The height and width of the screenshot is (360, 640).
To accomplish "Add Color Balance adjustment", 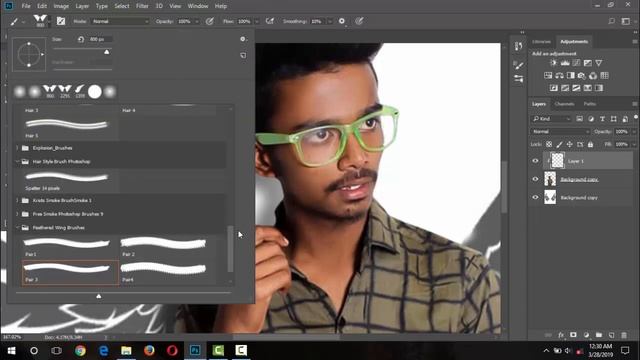I will pyautogui.click(x=559, y=76).
